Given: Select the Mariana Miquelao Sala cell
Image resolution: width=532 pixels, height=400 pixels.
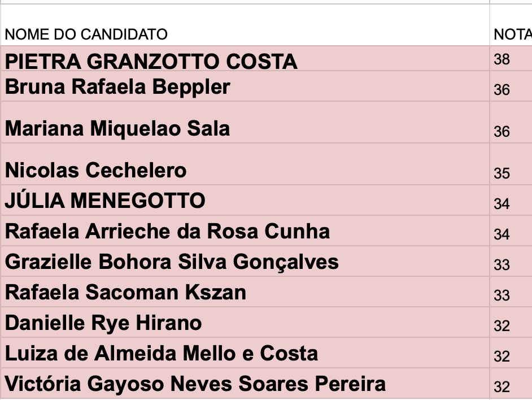Looking at the screenshot, I should pos(117,129).
